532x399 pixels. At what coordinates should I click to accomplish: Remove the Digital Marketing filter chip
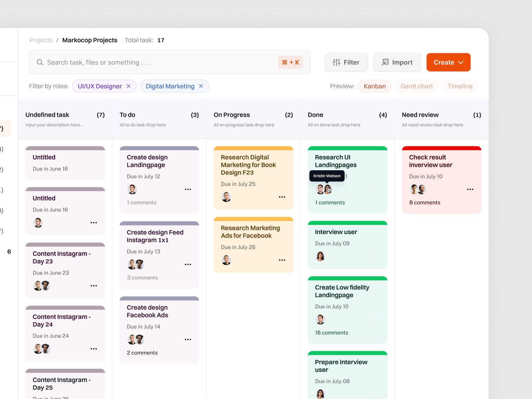point(201,86)
